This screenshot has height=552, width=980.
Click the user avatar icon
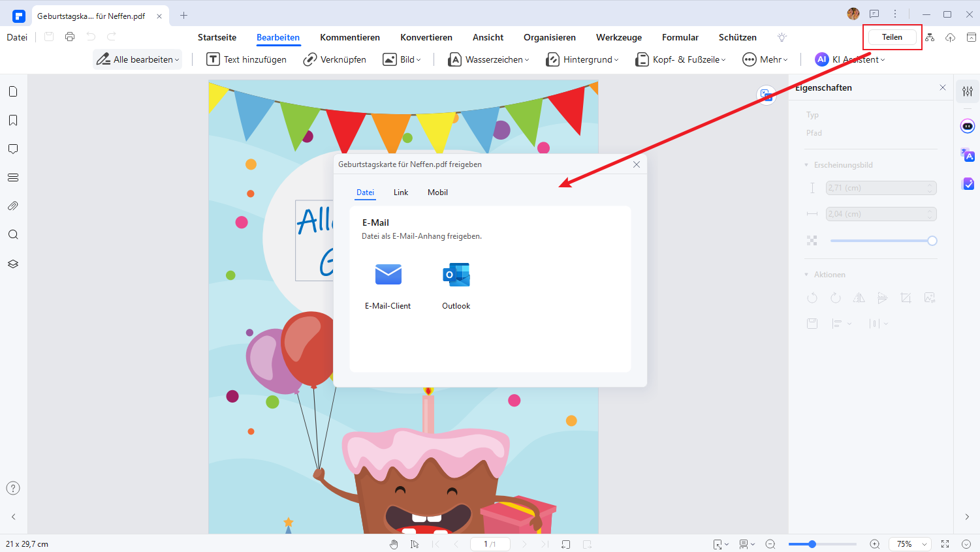point(853,14)
